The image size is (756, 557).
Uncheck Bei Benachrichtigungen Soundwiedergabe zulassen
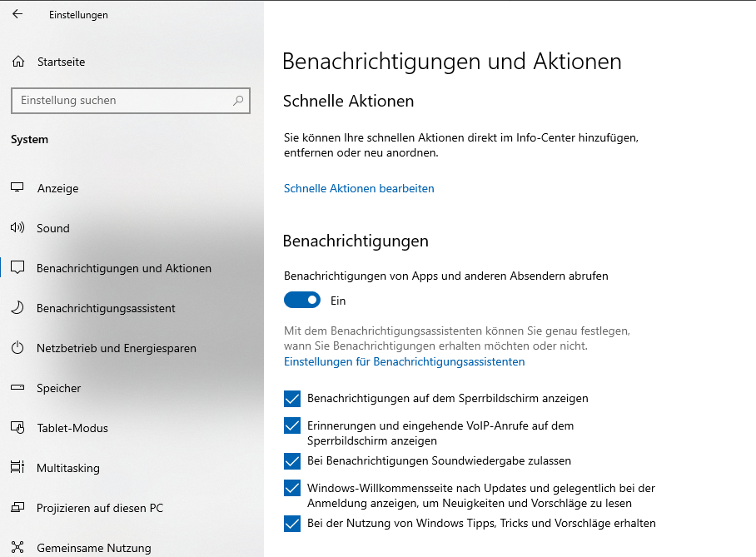point(292,461)
